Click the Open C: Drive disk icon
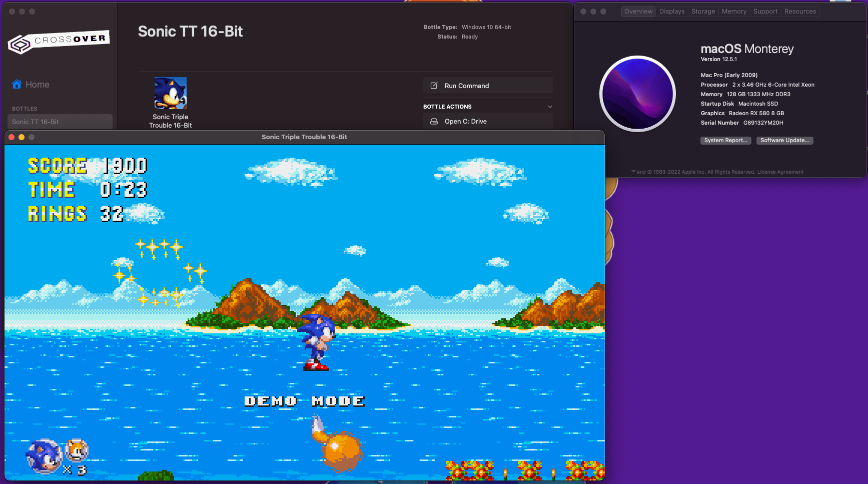Viewport: 868px width, 484px height. (x=433, y=121)
